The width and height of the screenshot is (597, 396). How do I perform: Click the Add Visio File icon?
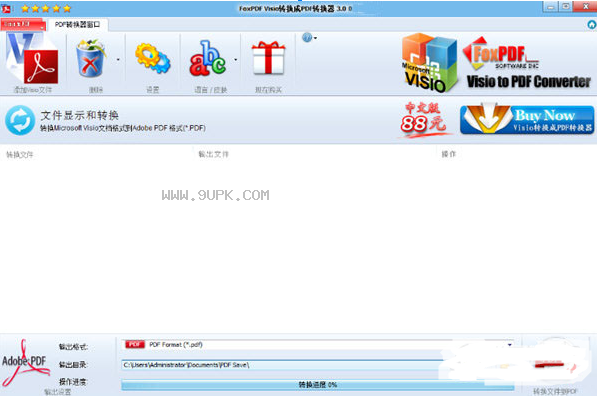coord(32,58)
